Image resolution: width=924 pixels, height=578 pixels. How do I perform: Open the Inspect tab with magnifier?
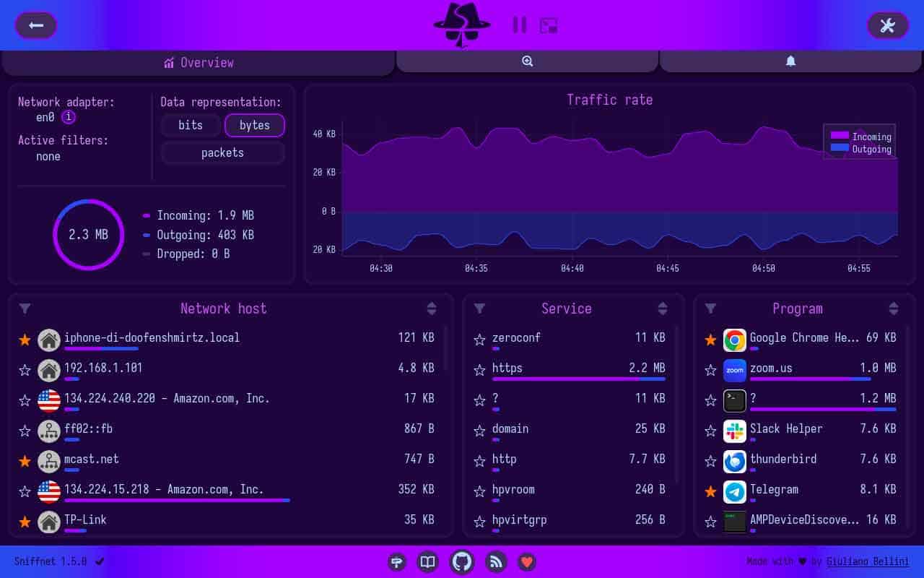(527, 61)
